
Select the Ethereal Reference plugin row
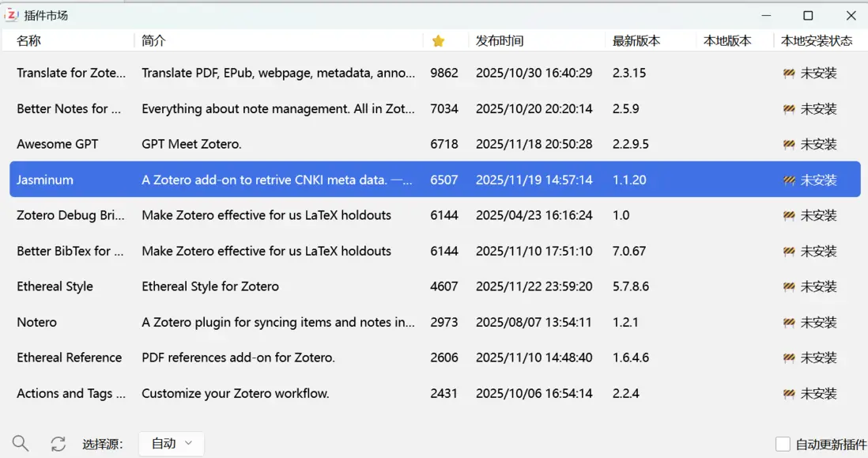pos(70,358)
